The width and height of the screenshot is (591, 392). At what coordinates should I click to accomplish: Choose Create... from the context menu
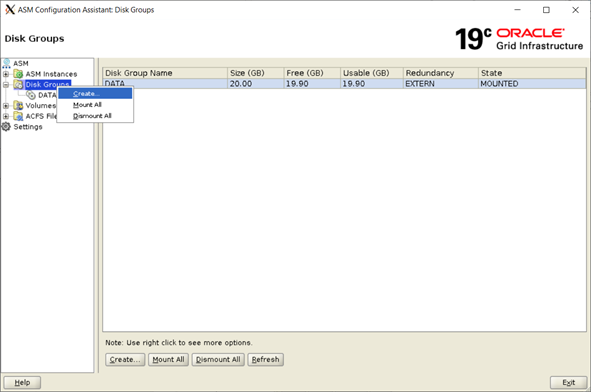click(95, 93)
